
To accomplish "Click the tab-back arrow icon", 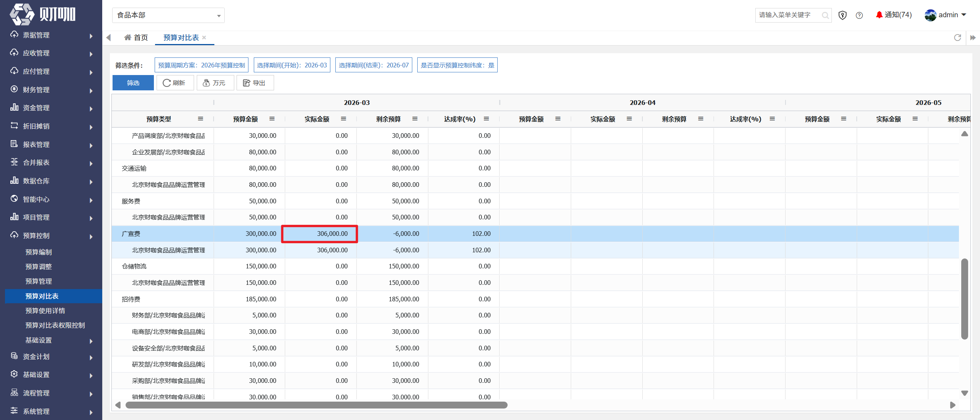I will [x=108, y=38].
